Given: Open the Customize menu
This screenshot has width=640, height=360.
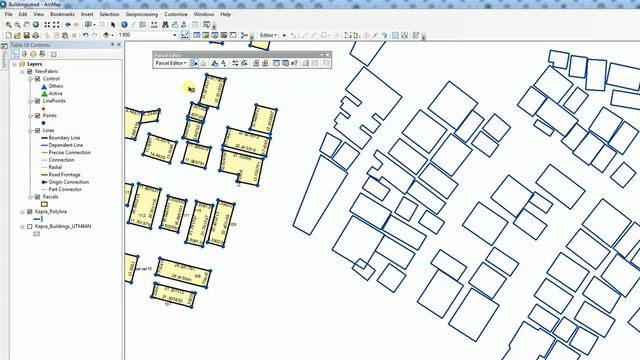Looking at the screenshot, I should tap(176, 14).
